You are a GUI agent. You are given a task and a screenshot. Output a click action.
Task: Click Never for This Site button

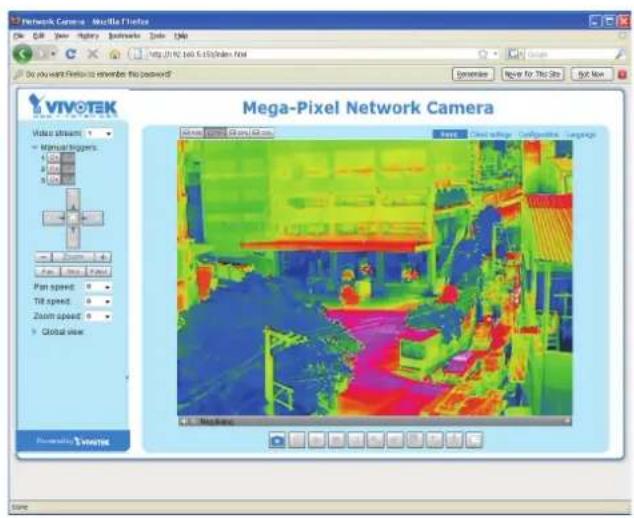pos(533,74)
